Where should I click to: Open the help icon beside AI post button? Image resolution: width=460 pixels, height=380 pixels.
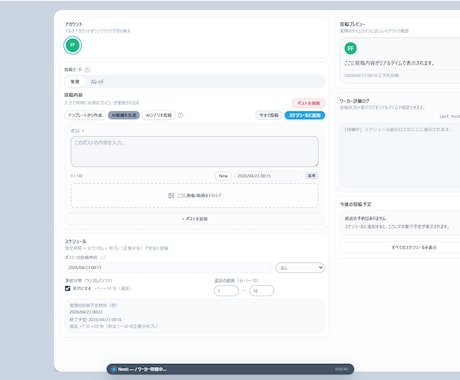(181, 115)
